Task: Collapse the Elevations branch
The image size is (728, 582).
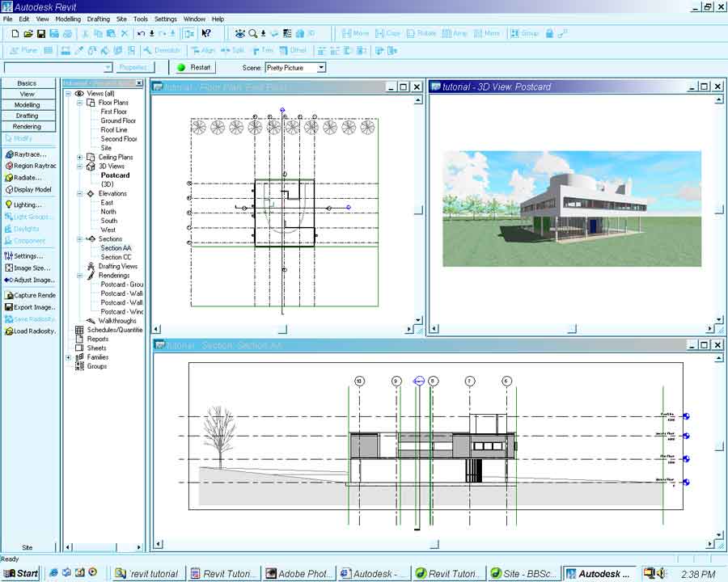Action: click(79, 193)
